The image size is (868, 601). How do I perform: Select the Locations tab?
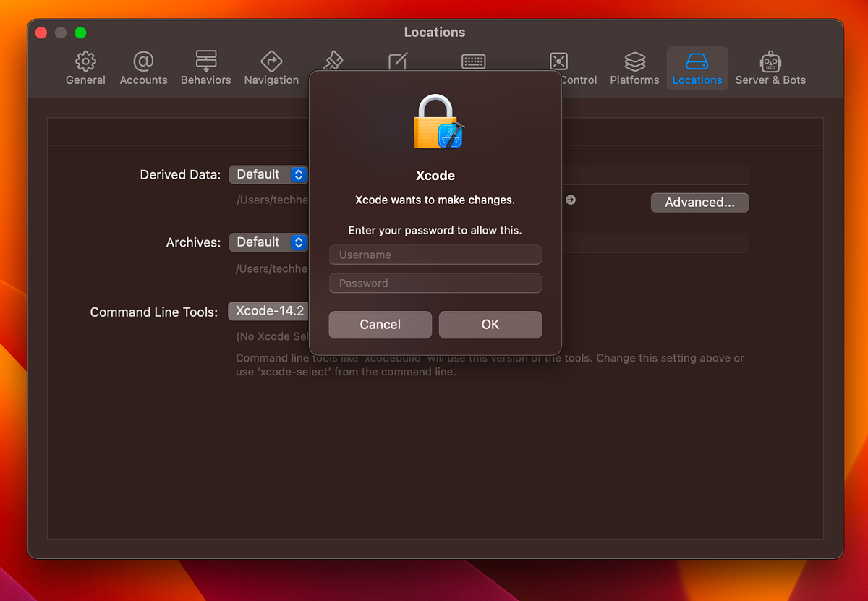[697, 68]
